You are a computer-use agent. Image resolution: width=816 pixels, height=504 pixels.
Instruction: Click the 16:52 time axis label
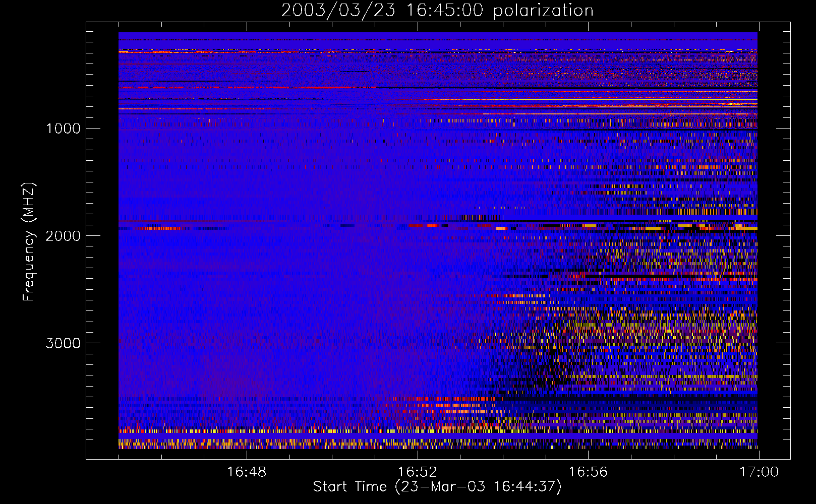(x=417, y=472)
